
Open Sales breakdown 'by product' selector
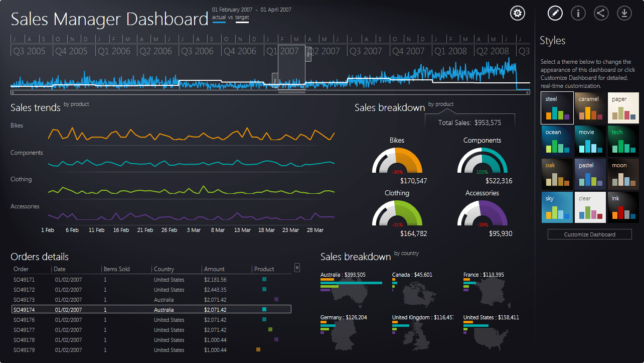tap(441, 104)
